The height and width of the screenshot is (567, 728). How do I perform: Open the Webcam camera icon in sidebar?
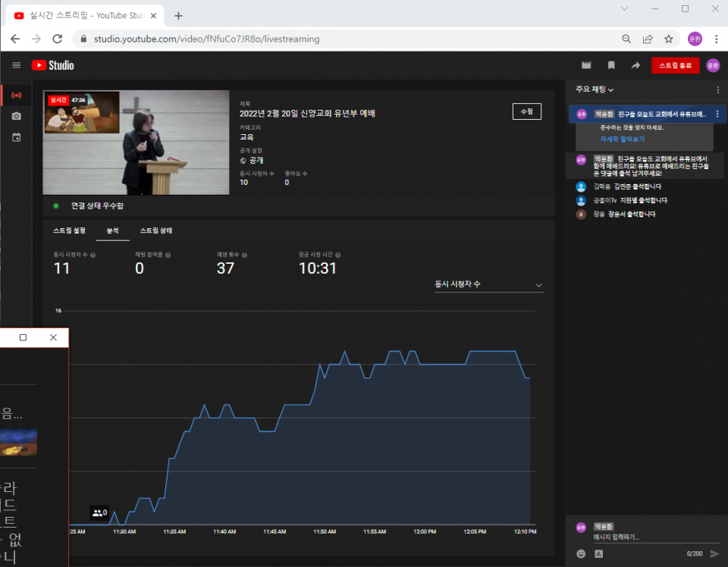click(16, 116)
